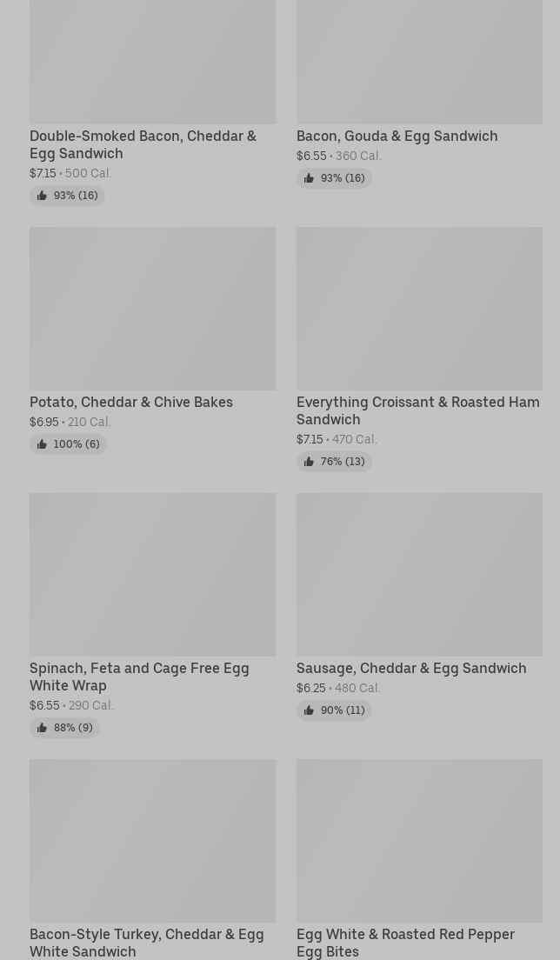Select Spinach, Feta and Cage Free Egg White Wrap

pos(139,677)
